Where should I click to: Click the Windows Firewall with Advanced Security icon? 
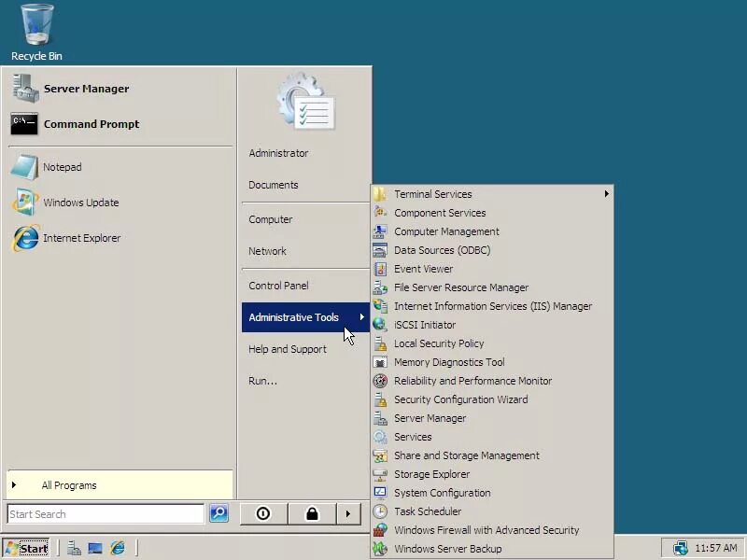pyautogui.click(x=380, y=530)
